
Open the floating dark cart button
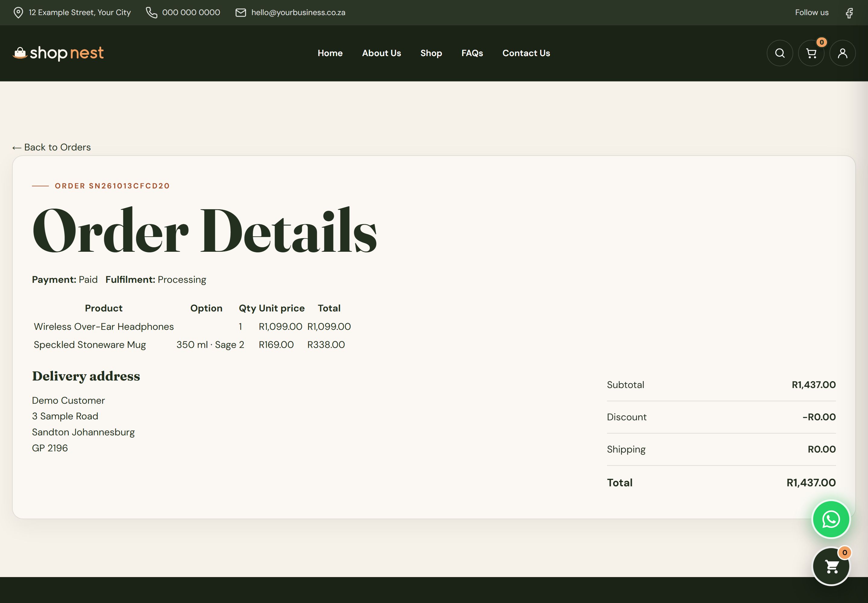click(x=831, y=566)
